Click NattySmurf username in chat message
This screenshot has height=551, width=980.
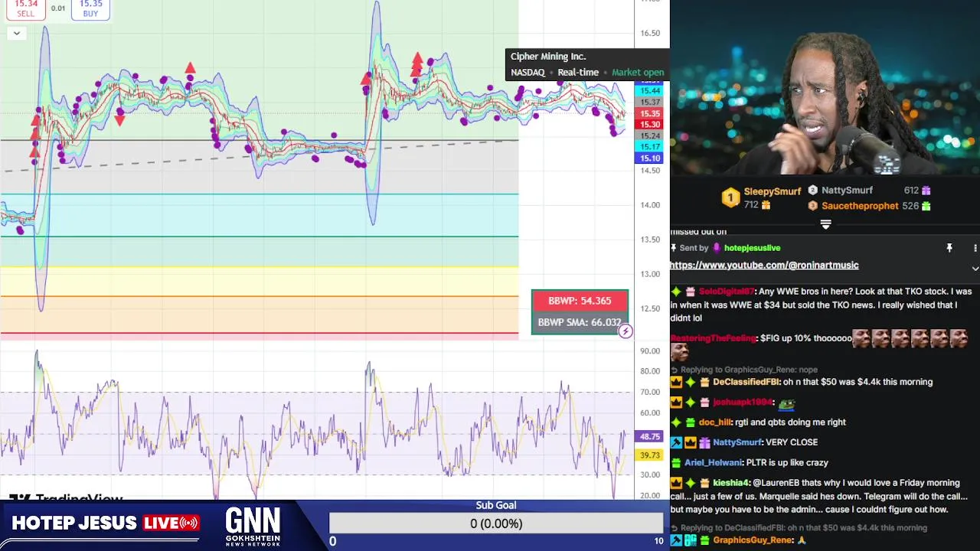(x=737, y=442)
